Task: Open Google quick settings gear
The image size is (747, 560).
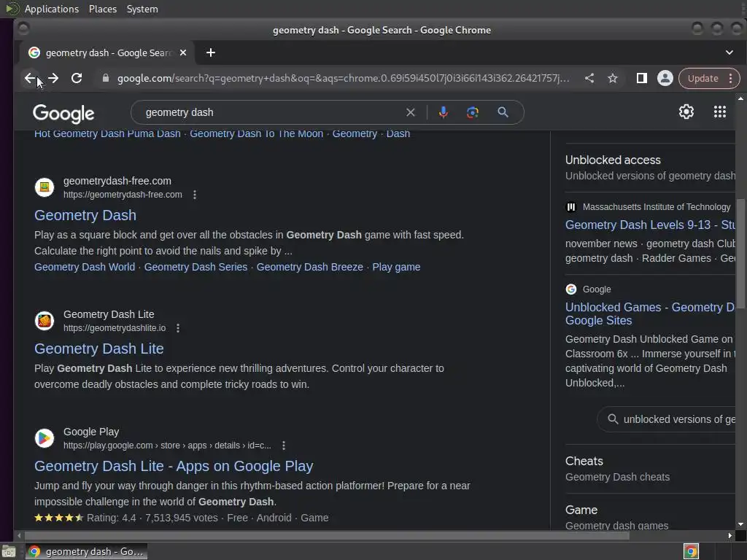Action: pos(686,112)
